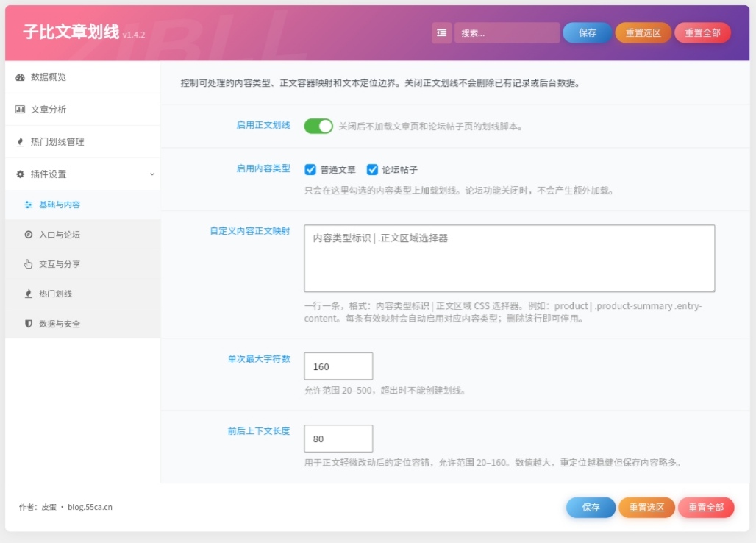756x543 pixels.
Task: Uncheck the 普通文章 checkbox
Action: click(x=310, y=170)
